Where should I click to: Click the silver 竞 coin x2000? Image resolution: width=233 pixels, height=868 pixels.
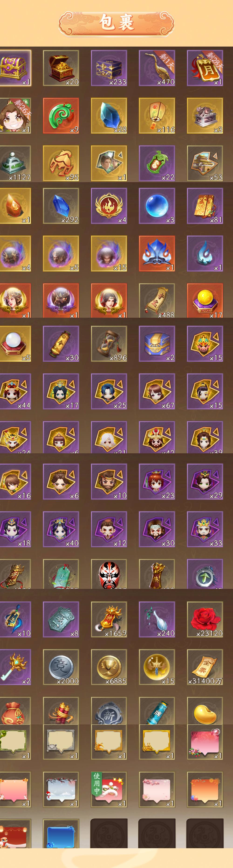point(61,667)
